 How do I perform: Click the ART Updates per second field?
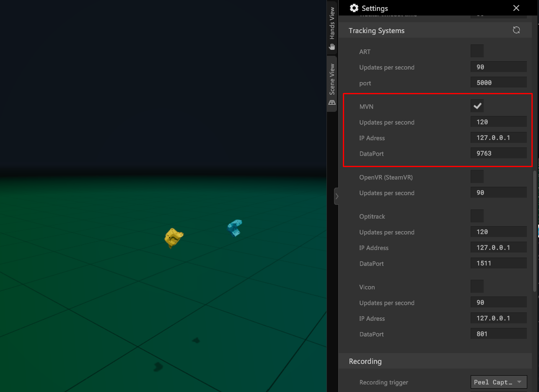tap(499, 67)
